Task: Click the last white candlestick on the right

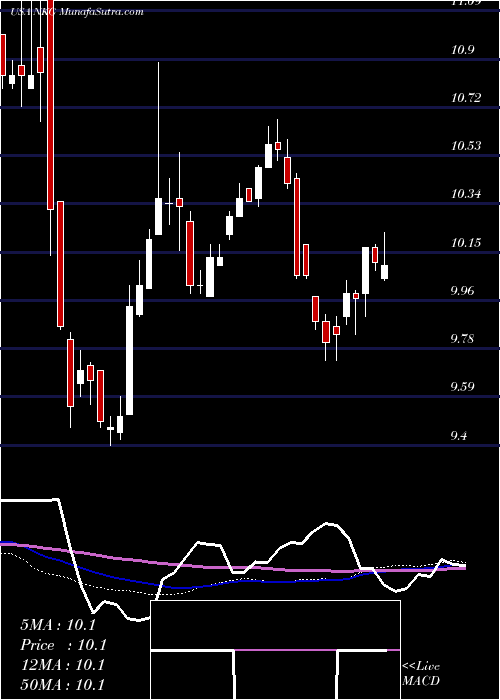Action: pyautogui.click(x=384, y=256)
